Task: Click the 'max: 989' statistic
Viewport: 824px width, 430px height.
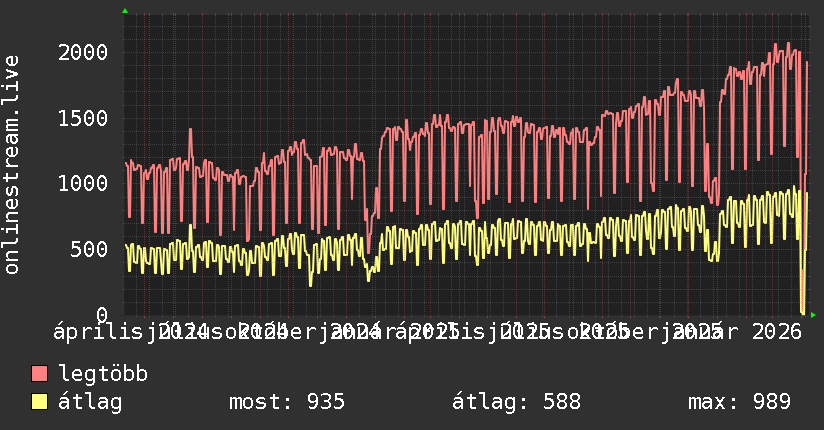Action: [x=739, y=402]
